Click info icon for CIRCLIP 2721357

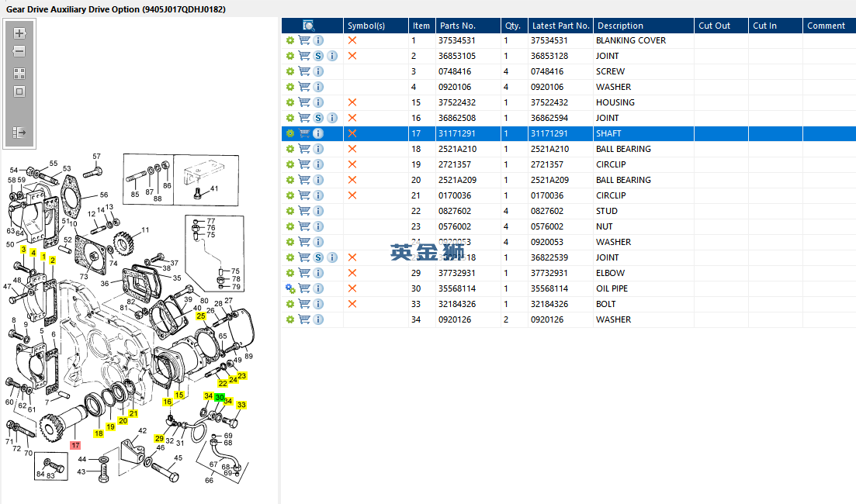coord(318,164)
